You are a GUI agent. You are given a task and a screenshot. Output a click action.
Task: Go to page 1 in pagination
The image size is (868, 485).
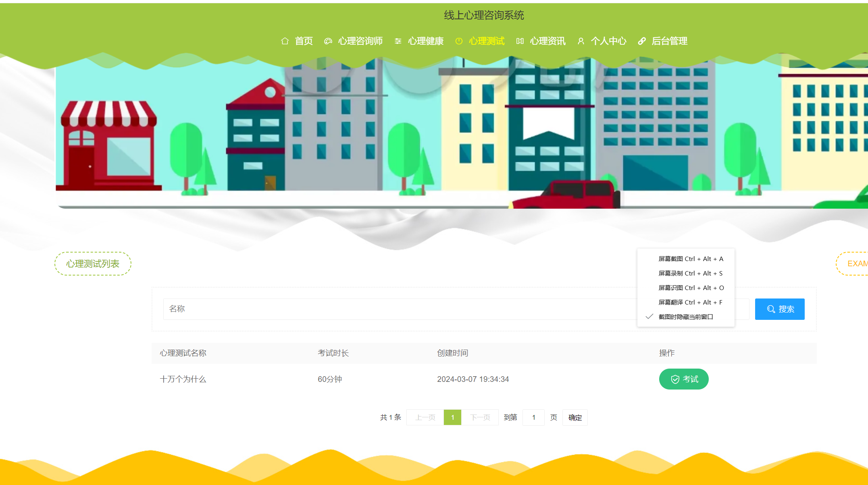coord(452,417)
